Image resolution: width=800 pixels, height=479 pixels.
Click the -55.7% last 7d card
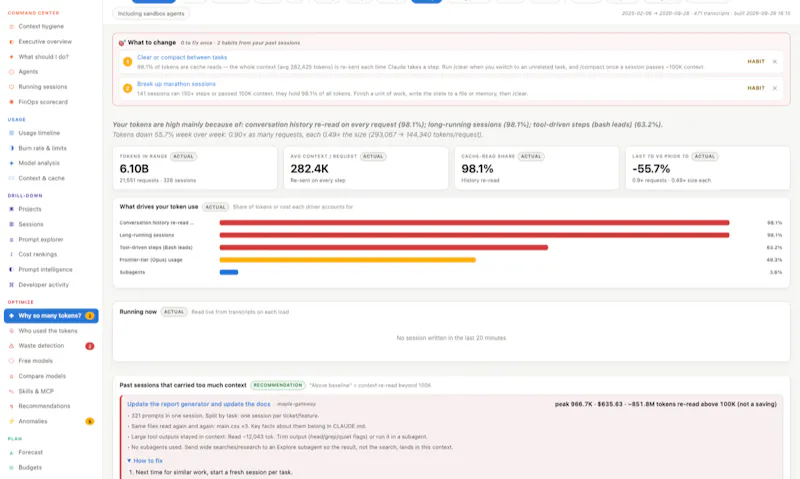click(x=708, y=168)
